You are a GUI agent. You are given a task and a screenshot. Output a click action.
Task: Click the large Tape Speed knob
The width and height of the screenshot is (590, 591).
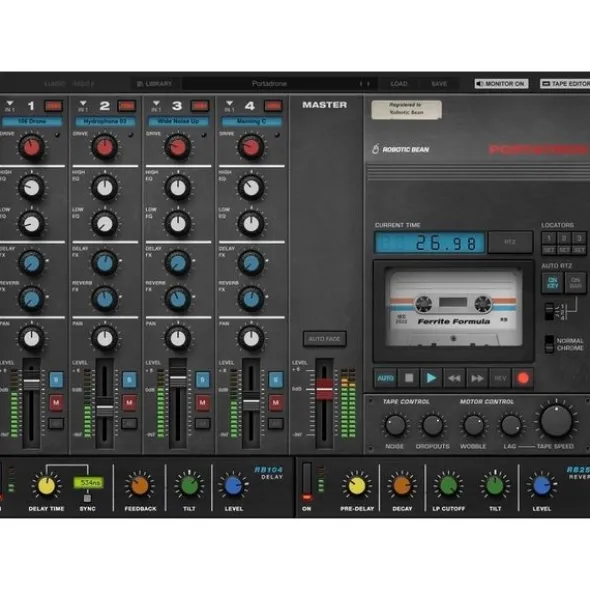tap(556, 421)
